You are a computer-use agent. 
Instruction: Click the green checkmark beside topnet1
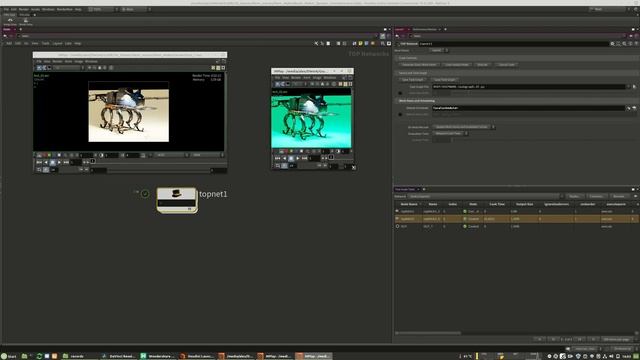point(145,194)
